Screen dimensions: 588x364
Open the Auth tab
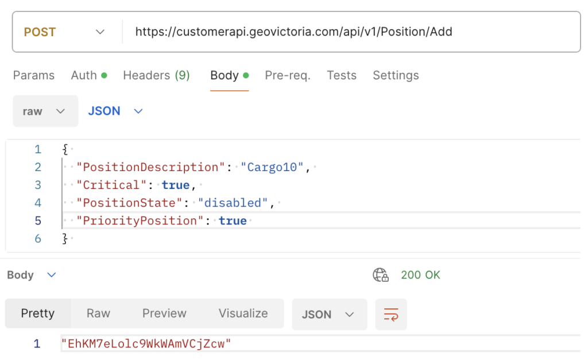(88, 75)
